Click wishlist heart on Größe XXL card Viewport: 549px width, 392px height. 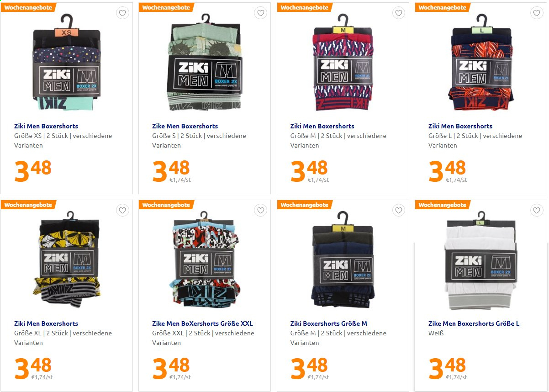[x=261, y=211]
